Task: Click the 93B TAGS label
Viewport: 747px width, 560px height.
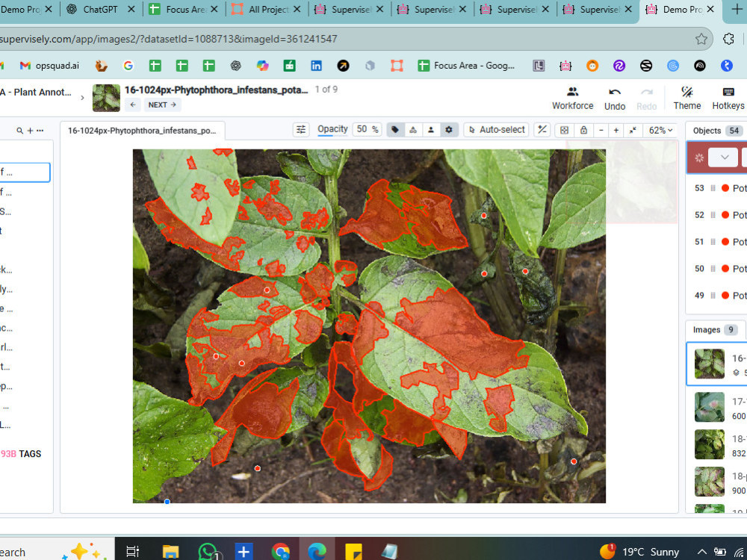Action: 21,454
